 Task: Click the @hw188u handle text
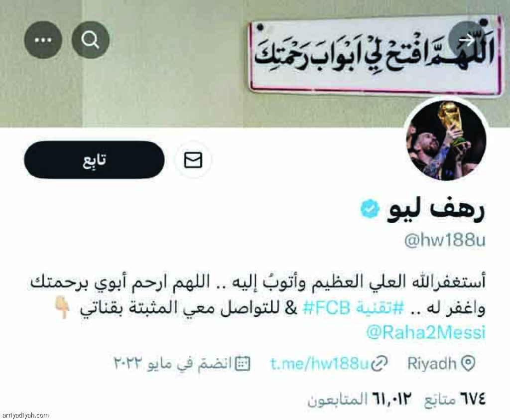click(445, 241)
